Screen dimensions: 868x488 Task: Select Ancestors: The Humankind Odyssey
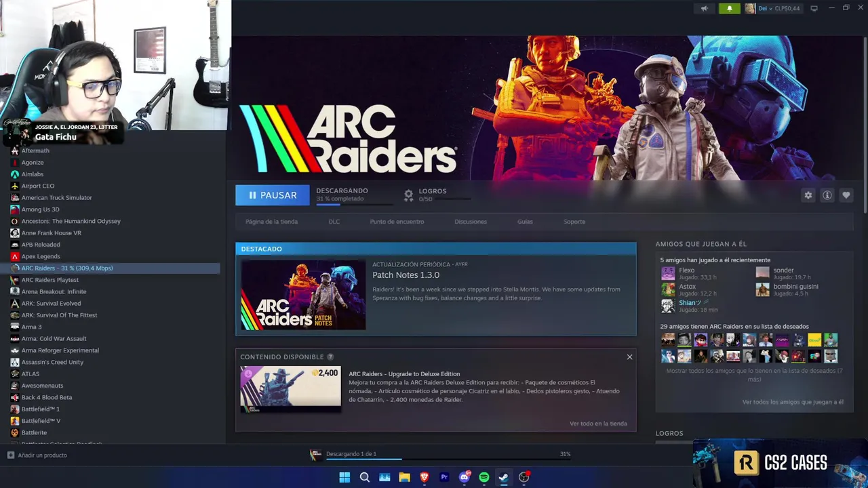coord(71,221)
